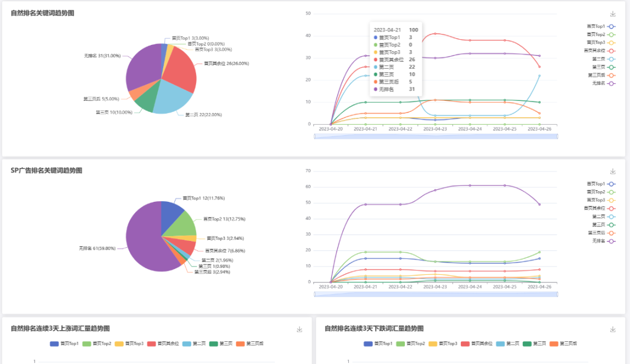
Task: Click download icon in 自然排名连续3天下跌词汇量趋势图 panel
Action: pyautogui.click(x=612, y=329)
